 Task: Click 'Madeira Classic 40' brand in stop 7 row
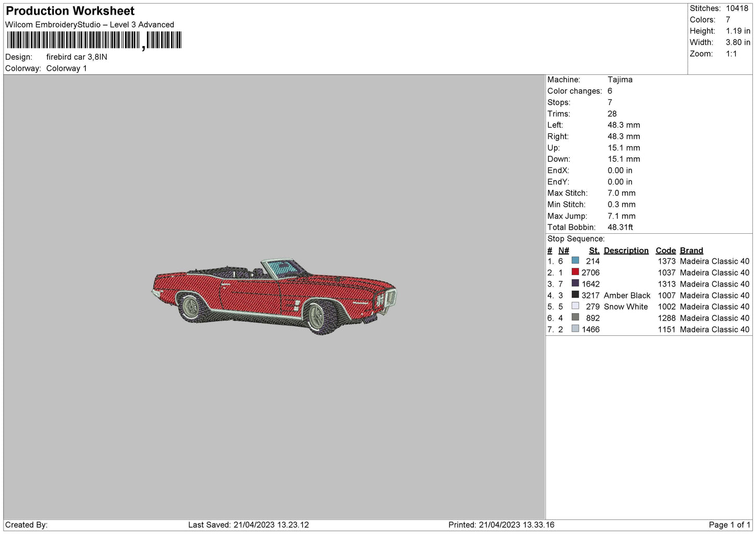[715, 330]
